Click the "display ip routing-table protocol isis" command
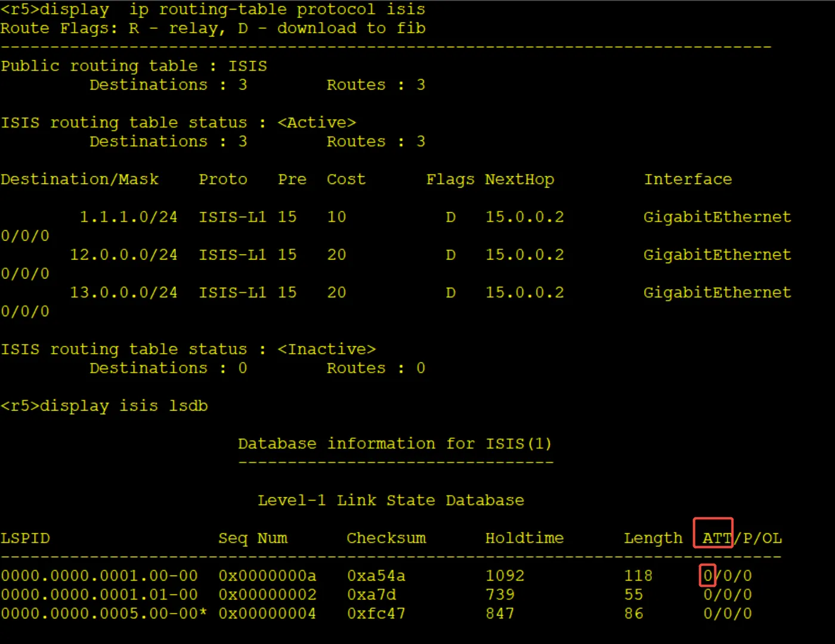The height and width of the screenshot is (644, 835). (233, 10)
